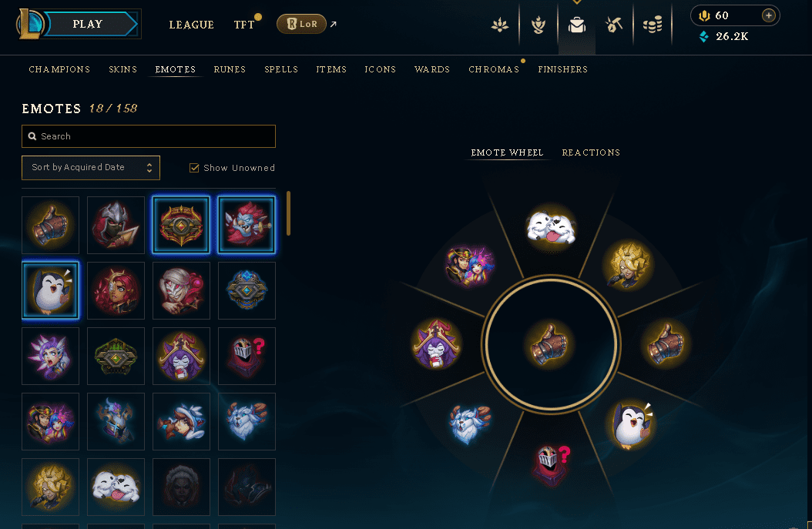Open the TFT game mode link

[x=244, y=25]
